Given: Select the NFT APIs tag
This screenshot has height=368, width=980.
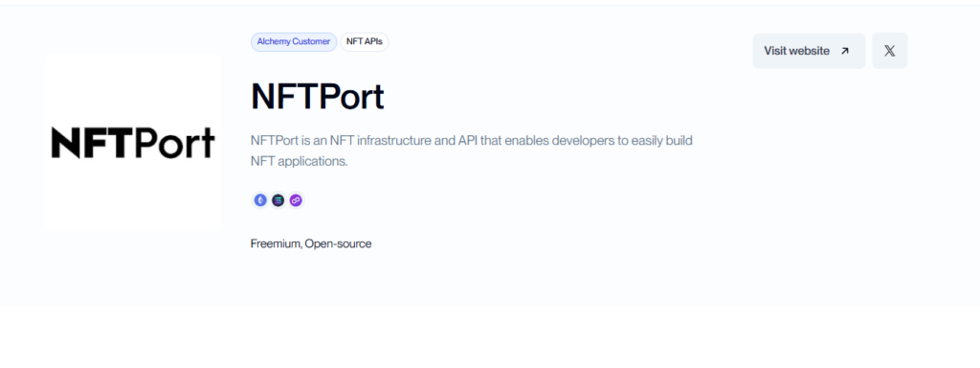Looking at the screenshot, I should pos(365,42).
